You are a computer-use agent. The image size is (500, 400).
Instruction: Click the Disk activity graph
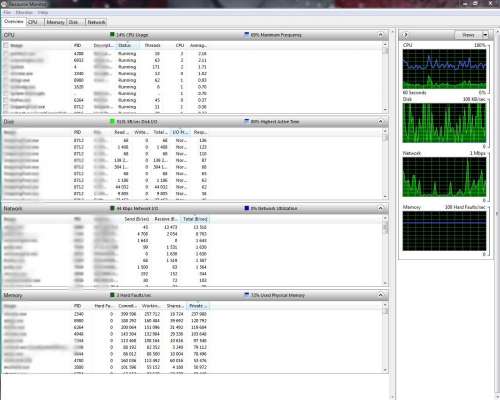[444, 123]
